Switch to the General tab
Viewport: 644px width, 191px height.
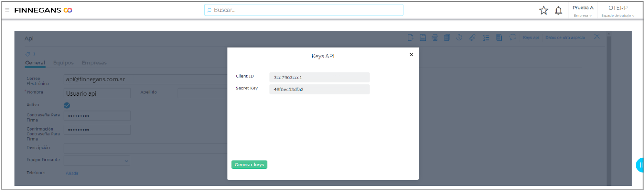35,63
